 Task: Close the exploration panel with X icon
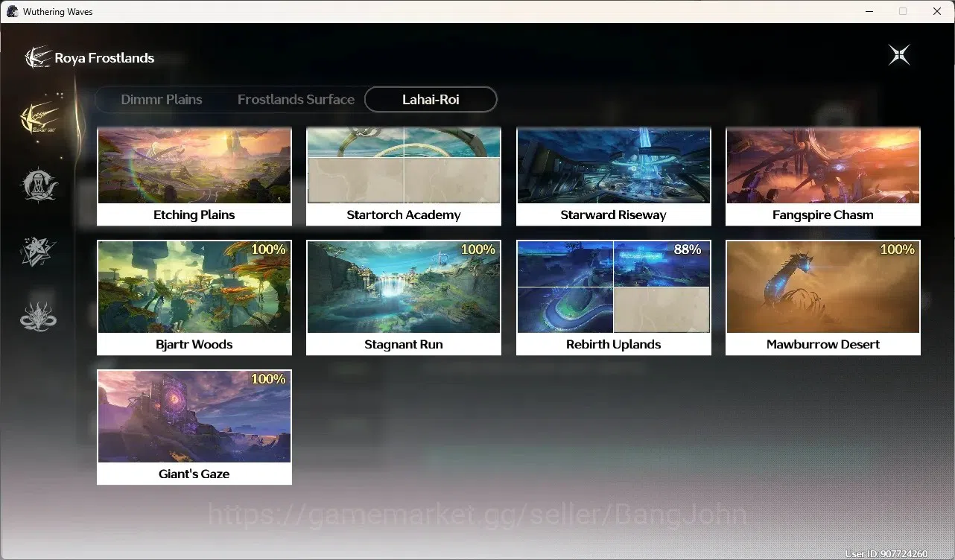[x=899, y=55]
